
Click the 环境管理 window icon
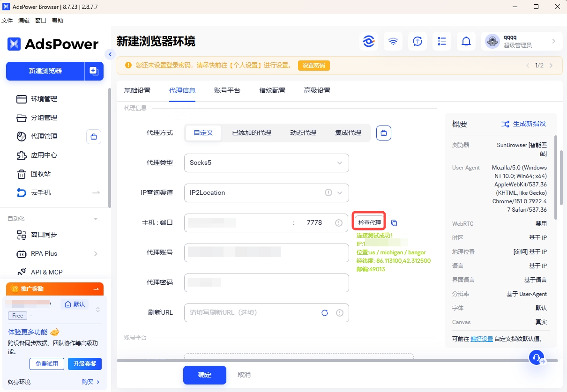[21, 99]
